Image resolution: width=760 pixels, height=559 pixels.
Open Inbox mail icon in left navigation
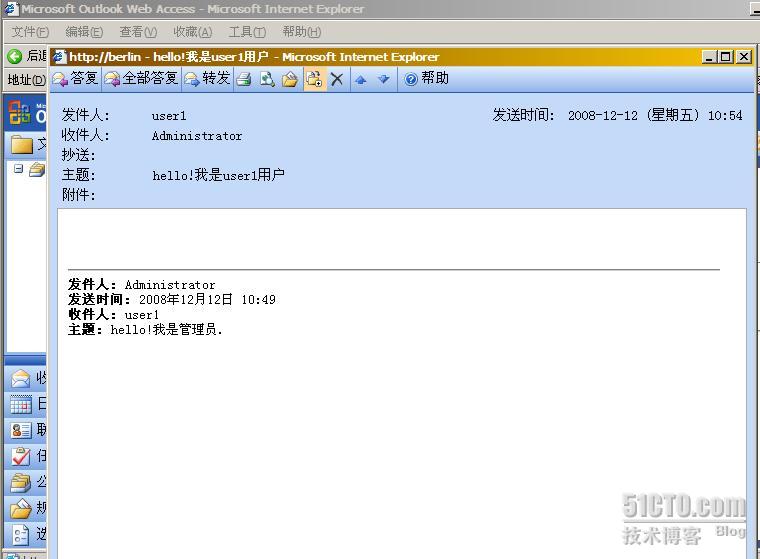coord(20,379)
